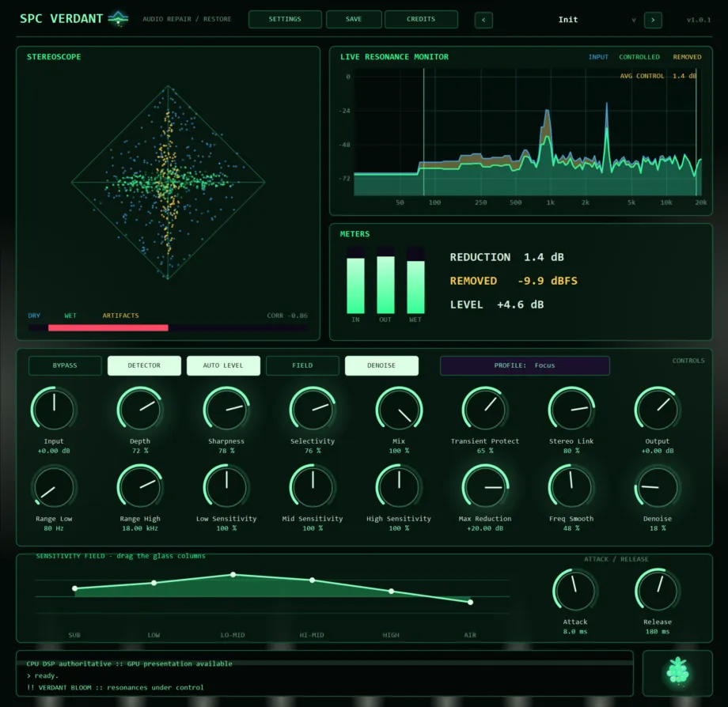Click the Range Low knob
This screenshot has width=728, height=707.
tap(54, 487)
